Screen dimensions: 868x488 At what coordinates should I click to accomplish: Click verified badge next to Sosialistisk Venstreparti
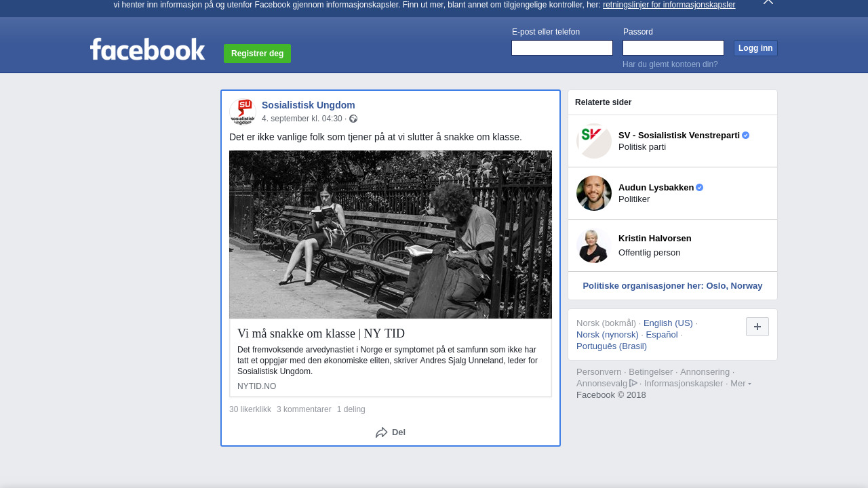click(746, 135)
